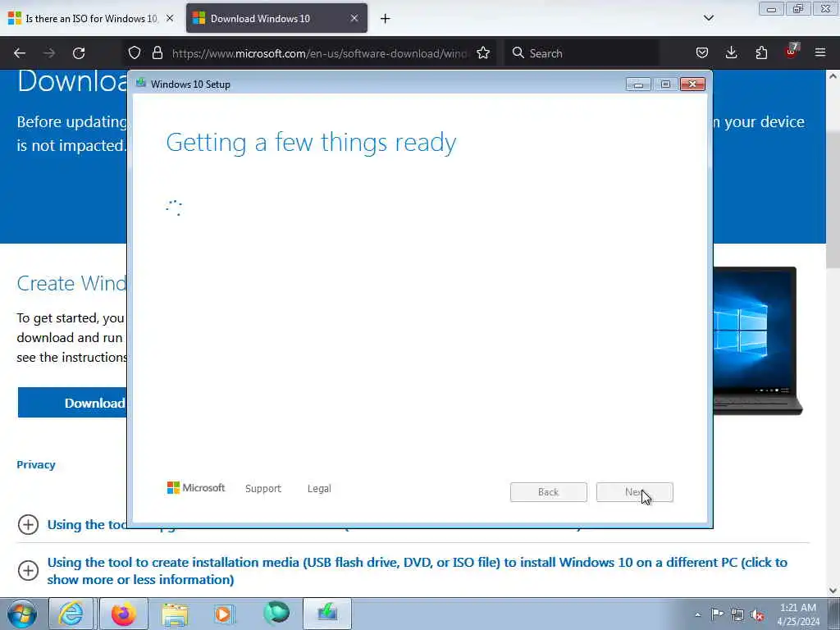
Task: Click the Firefox Search box
Action: (x=582, y=53)
